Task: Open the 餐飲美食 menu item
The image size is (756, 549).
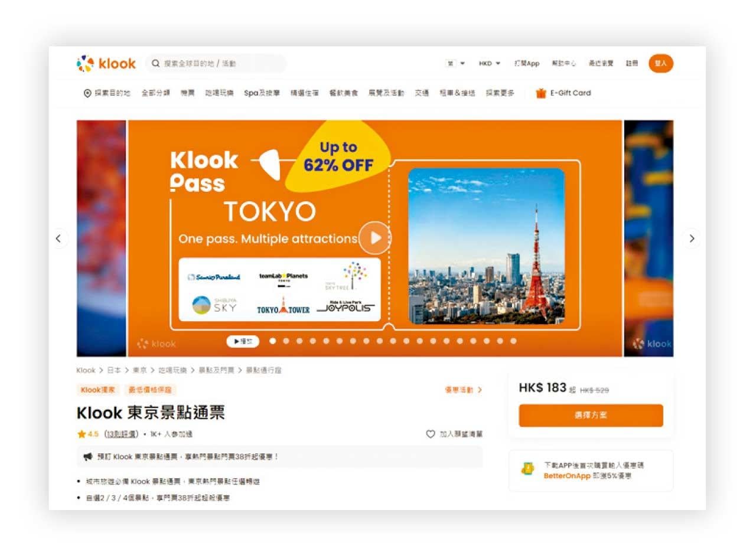Action: click(343, 93)
